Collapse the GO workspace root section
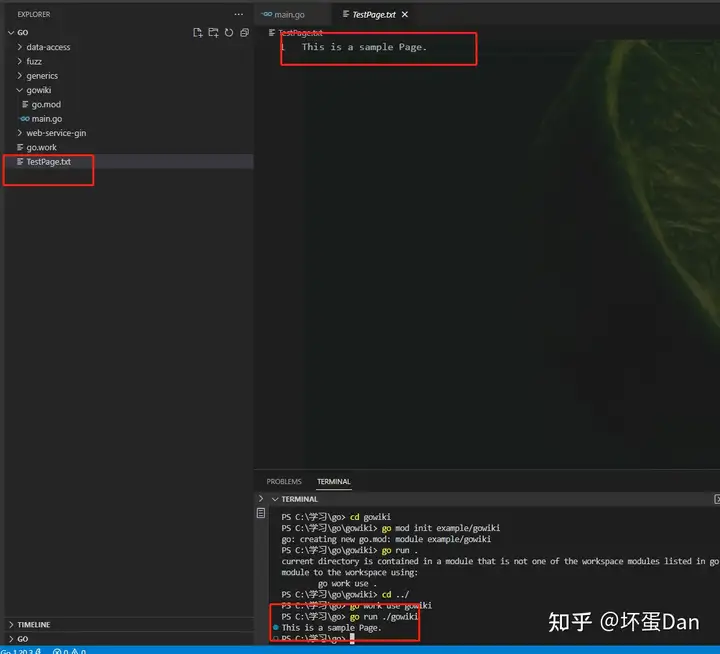 11,33
